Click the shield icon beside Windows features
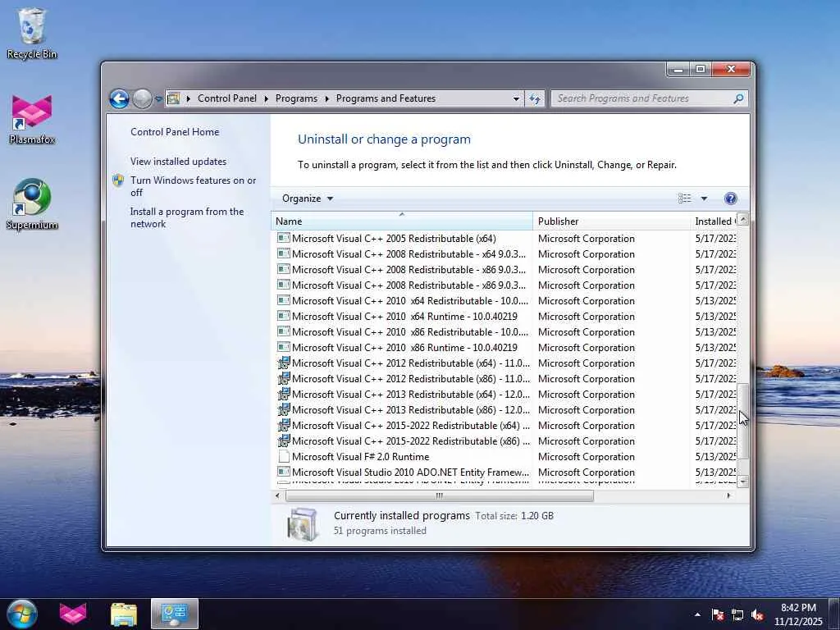The width and height of the screenshot is (840, 630). [118, 180]
